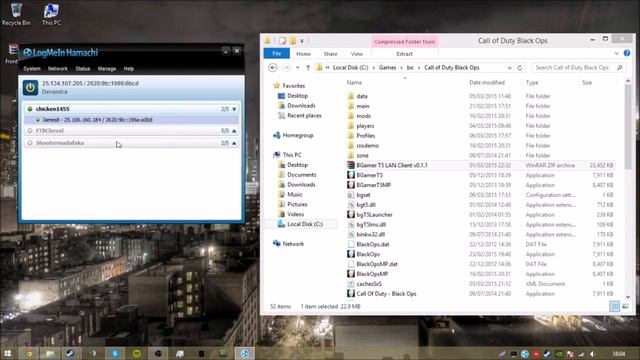Open the Quick Access Toolbar customize dropdown
The width and height of the screenshot is (640, 360).
[x=302, y=41]
